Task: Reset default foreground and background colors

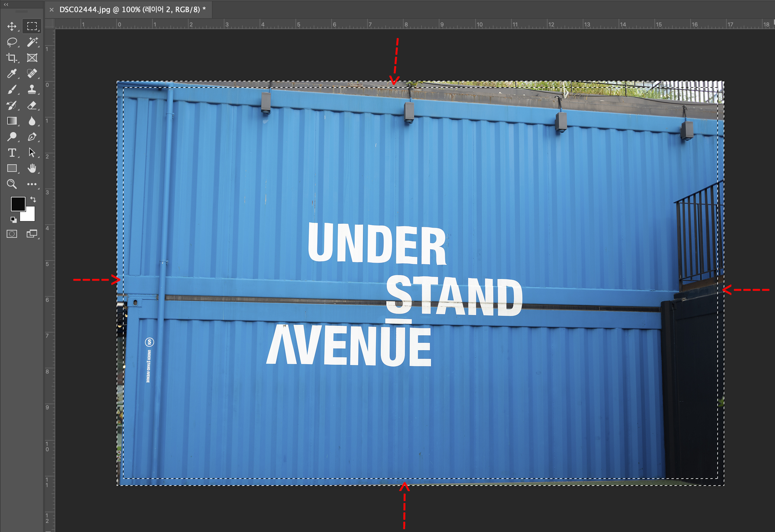Action: (13, 220)
